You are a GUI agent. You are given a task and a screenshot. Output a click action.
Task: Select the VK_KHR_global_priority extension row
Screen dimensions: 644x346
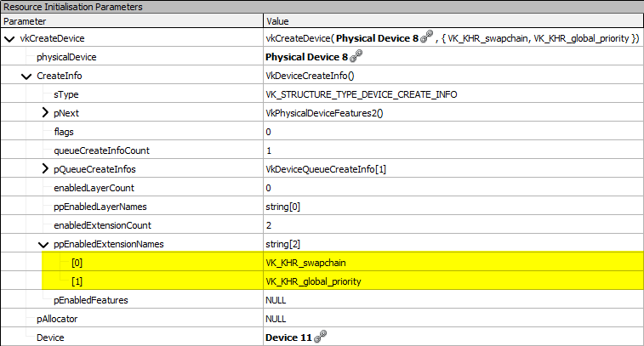(x=315, y=281)
